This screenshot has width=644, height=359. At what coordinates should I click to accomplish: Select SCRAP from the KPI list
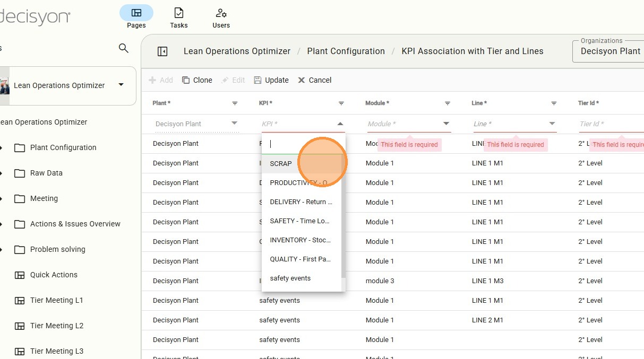click(281, 163)
